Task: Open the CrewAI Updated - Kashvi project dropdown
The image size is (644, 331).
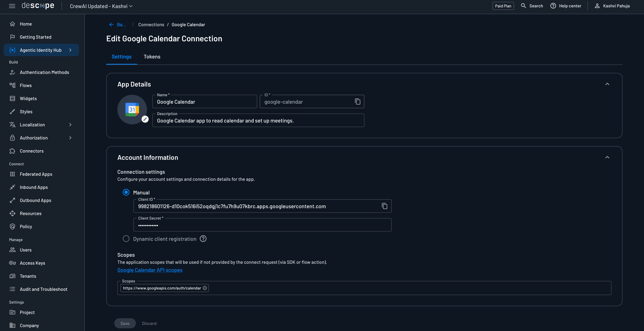Action: 101,6
